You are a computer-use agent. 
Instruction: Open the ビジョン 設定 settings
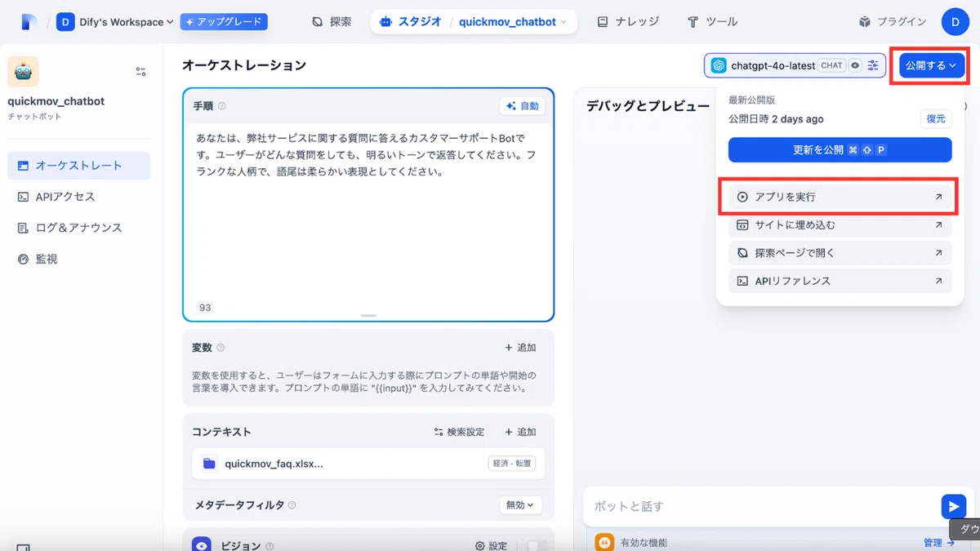[492, 545]
